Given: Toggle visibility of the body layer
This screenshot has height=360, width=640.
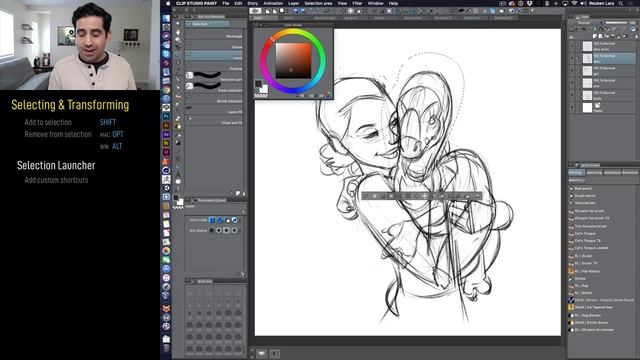Looking at the screenshot, I should coord(571,95).
